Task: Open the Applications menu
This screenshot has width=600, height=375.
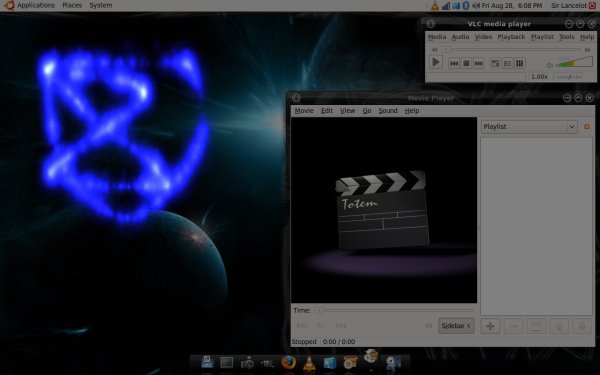Action: (x=36, y=5)
